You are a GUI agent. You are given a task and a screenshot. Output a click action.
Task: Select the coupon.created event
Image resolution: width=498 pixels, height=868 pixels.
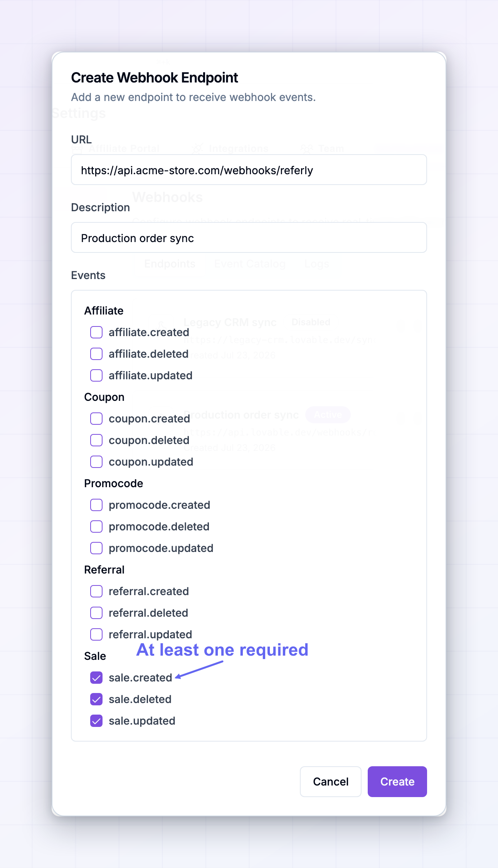[96, 419]
